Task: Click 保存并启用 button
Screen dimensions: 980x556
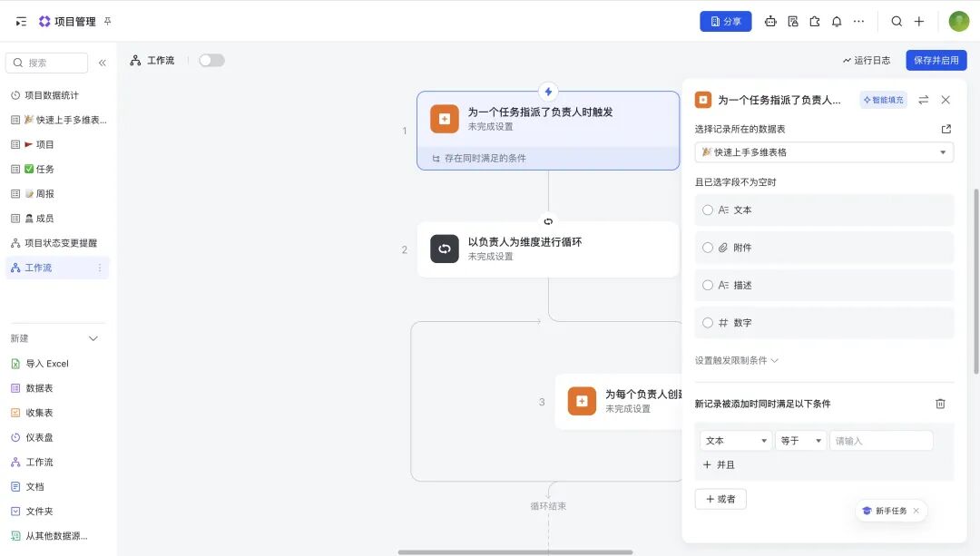Action: [x=936, y=60]
